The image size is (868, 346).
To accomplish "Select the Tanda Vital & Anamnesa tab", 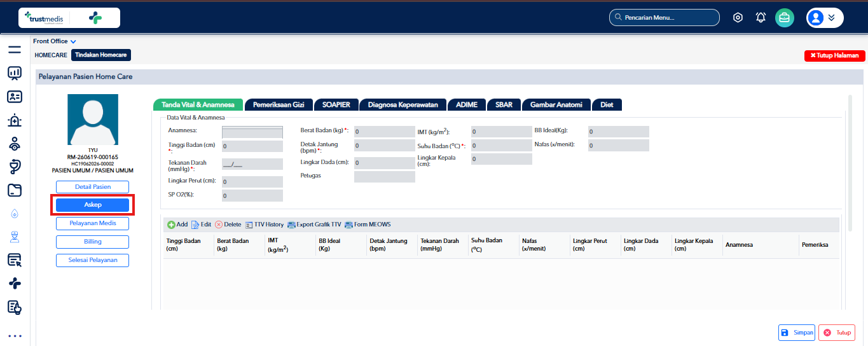I will [198, 105].
